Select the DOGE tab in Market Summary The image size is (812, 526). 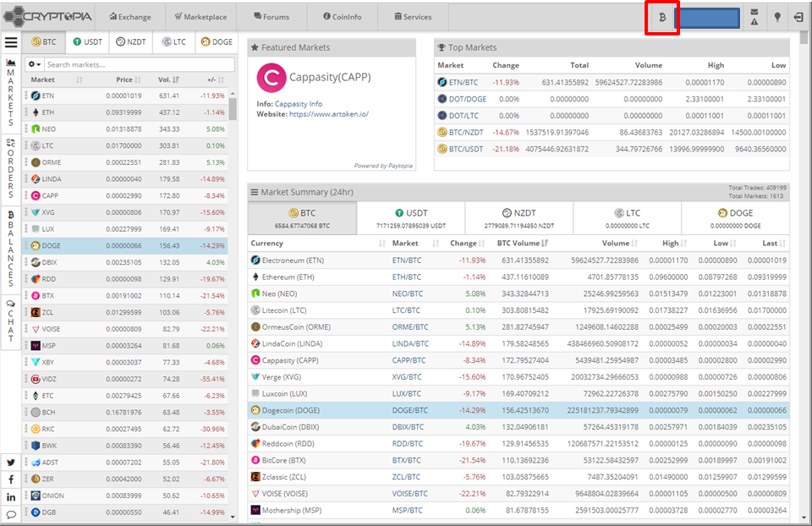(x=735, y=218)
